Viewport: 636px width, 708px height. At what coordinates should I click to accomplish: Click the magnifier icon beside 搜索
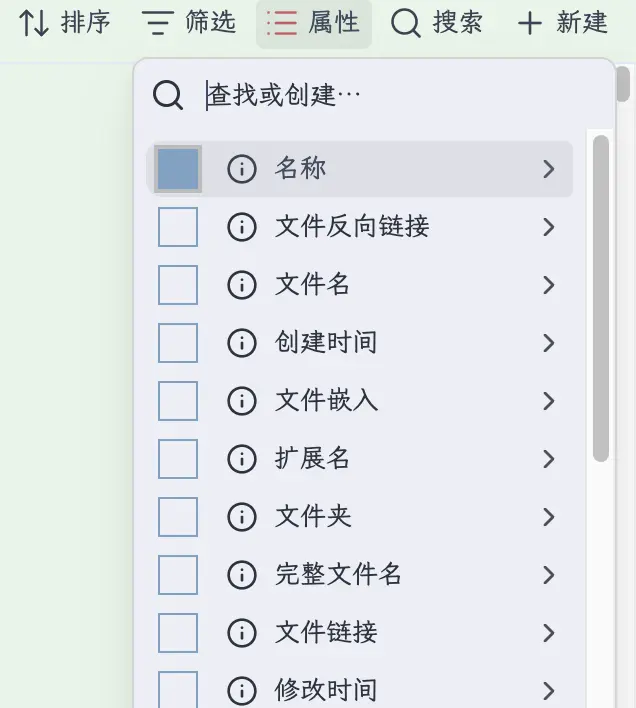click(x=405, y=24)
